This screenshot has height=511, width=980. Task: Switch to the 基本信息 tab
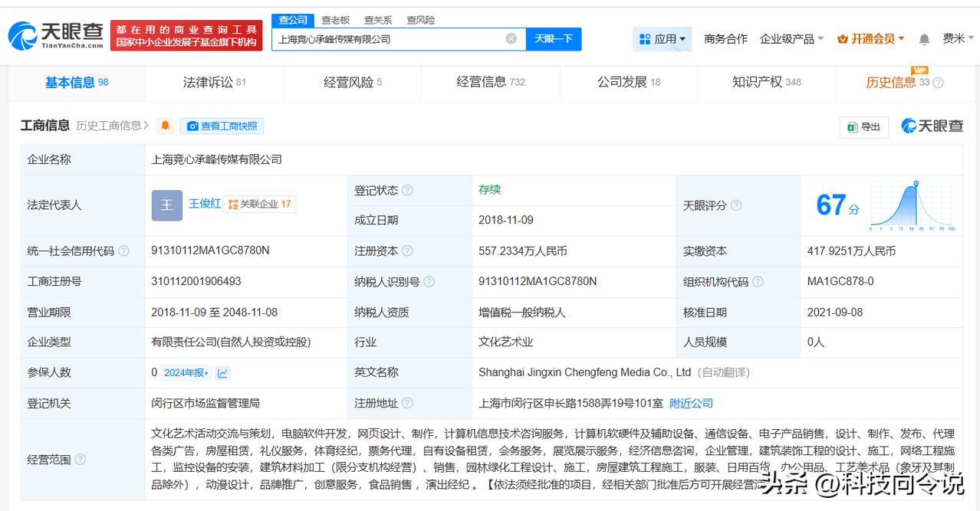click(x=77, y=83)
